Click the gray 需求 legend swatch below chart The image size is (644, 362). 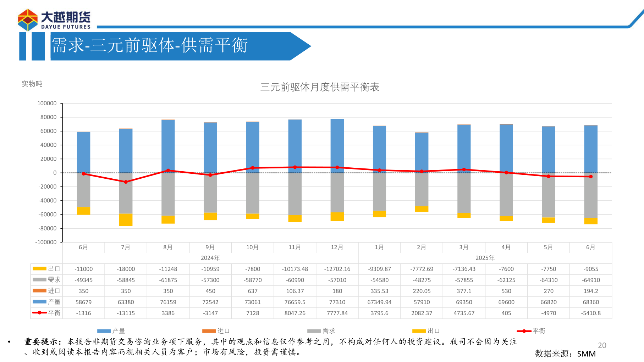tap(314, 331)
